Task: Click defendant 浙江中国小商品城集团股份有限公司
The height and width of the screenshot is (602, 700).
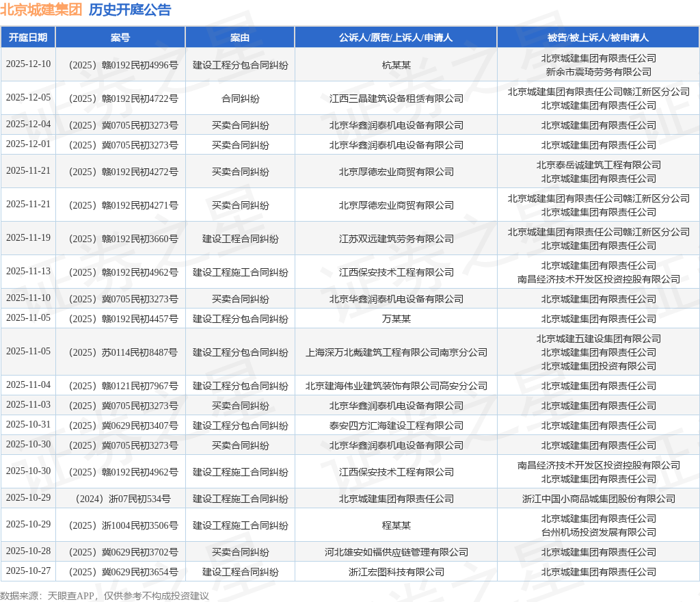Action: 599,499
